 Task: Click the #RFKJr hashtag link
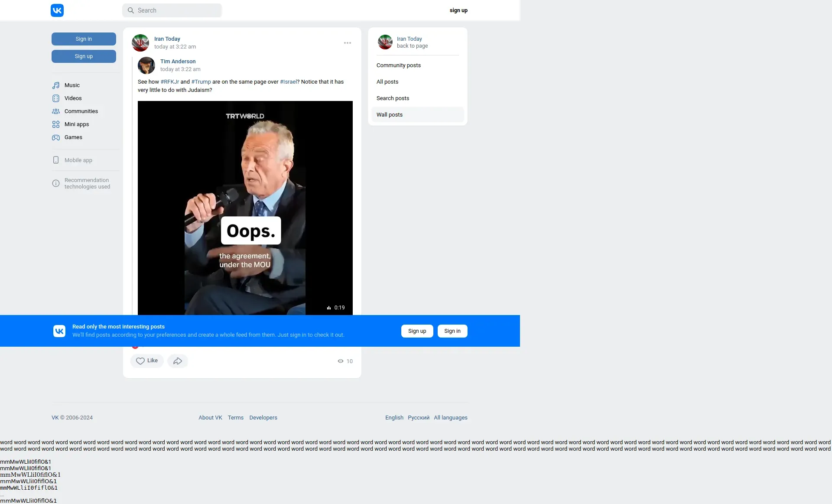(170, 82)
